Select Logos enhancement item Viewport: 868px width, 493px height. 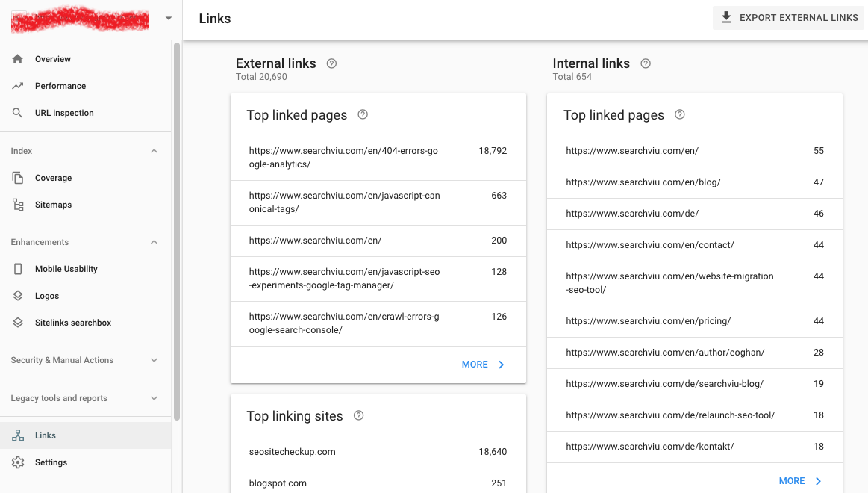pyautogui.click(x=86, y=296)
